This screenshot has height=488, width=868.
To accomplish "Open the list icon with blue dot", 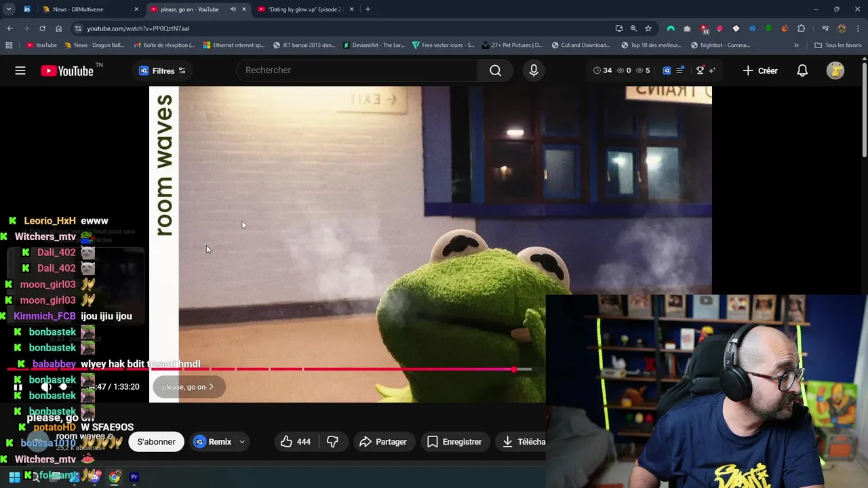I will (680, 70).
